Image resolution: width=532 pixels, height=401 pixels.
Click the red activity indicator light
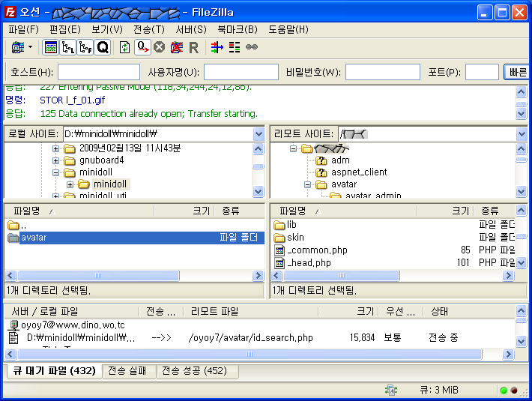pyautogui.click(x=514, y=391)
